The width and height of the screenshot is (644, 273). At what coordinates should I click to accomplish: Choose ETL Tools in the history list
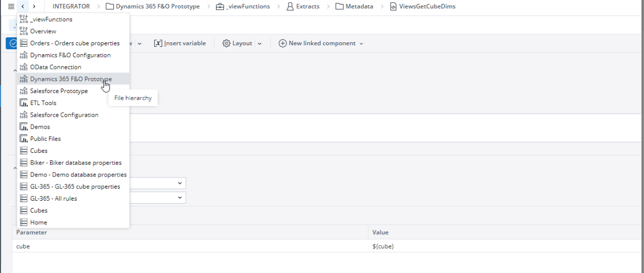click(x=43, y=103)
